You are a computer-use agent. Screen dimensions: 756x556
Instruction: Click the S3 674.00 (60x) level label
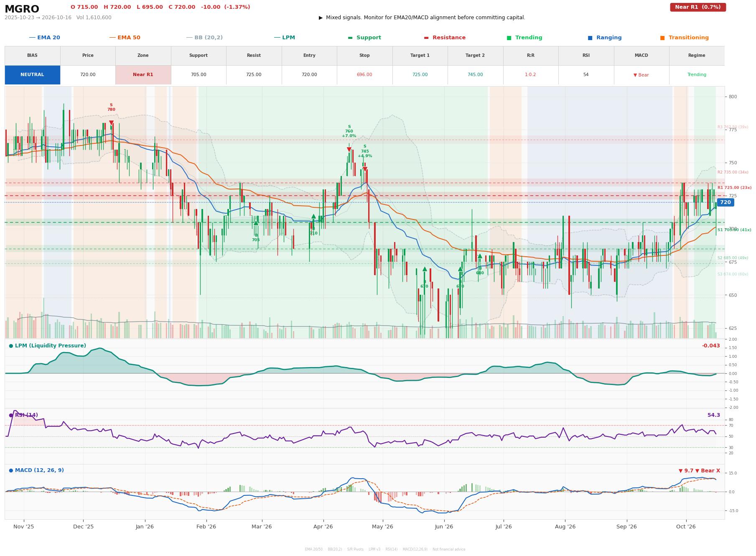[733, 274]
